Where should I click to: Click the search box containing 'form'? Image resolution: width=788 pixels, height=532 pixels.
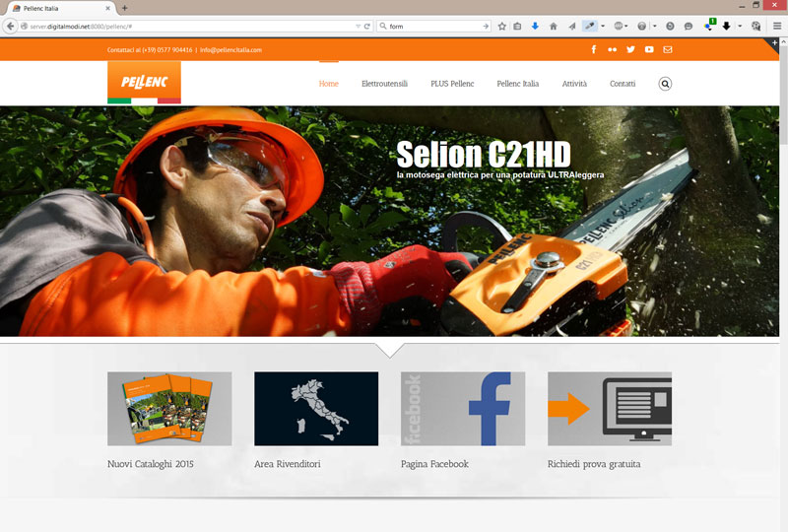click(x=432, y=27)
